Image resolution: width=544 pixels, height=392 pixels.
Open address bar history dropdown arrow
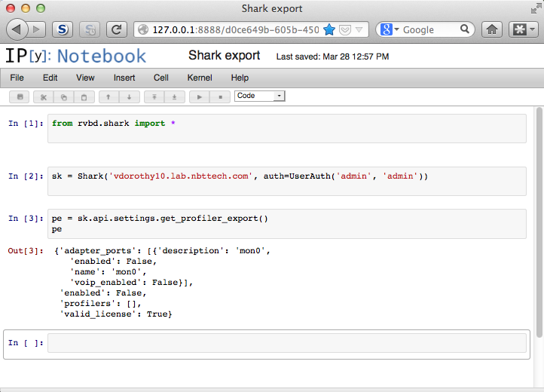click(x=359, y=30)
